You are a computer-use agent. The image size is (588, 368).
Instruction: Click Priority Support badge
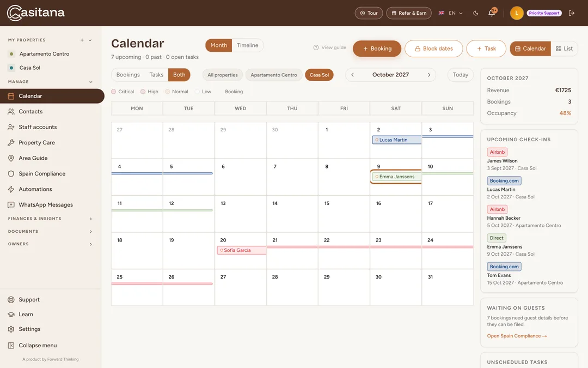544,13
